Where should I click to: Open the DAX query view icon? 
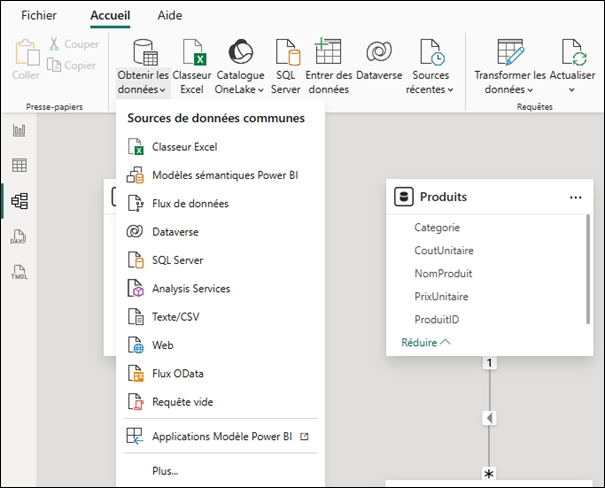pyautogui.click(x=19, y=237)
